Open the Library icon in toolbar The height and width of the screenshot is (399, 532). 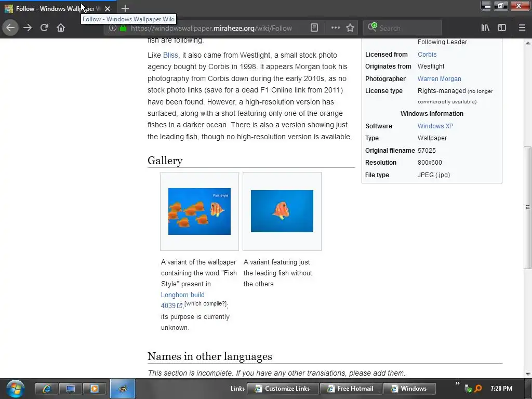[x=485, y=28]
